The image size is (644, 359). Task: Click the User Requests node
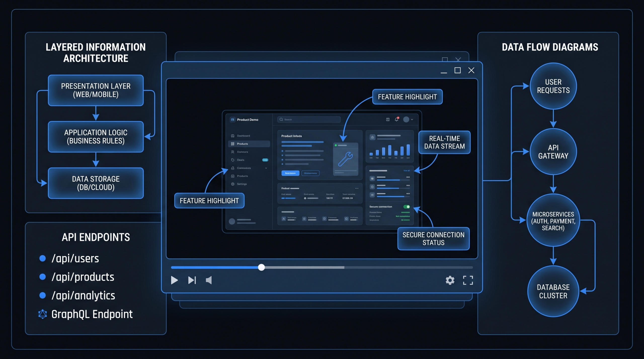553,86
